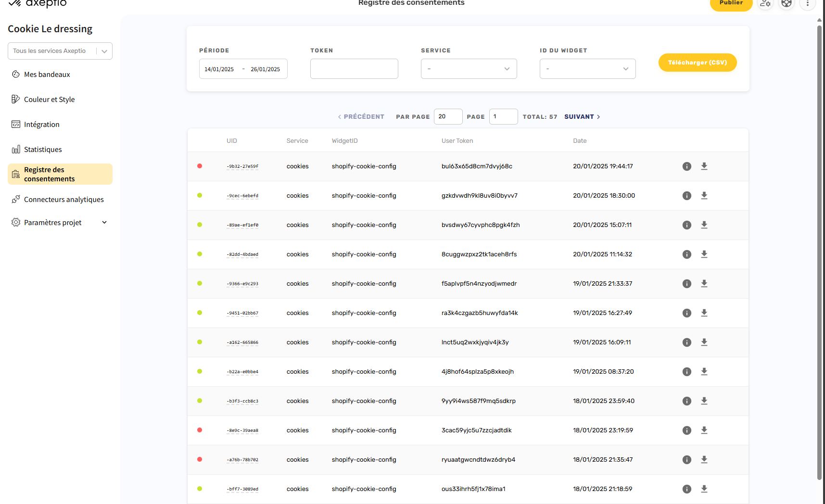View info for the 18/01/2025 21:18:59 entry
This screenshot has width=825, height=504.
coord(687,489)
